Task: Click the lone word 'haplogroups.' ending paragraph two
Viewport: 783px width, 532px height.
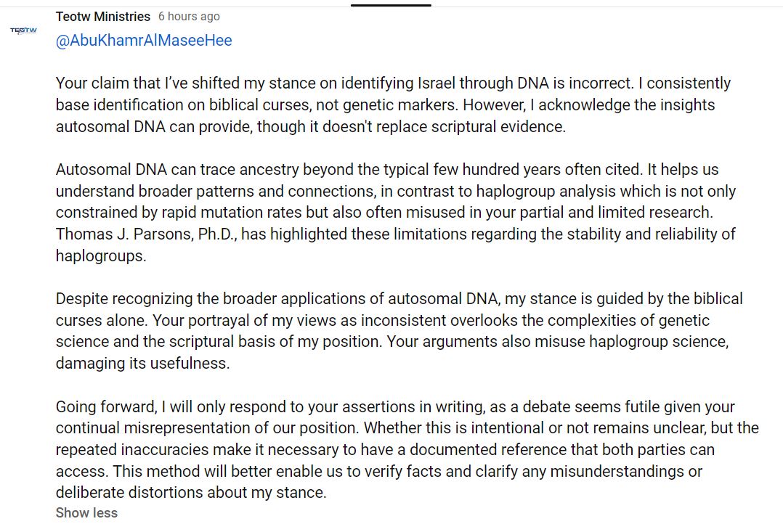Action: [x=101, y=256]
